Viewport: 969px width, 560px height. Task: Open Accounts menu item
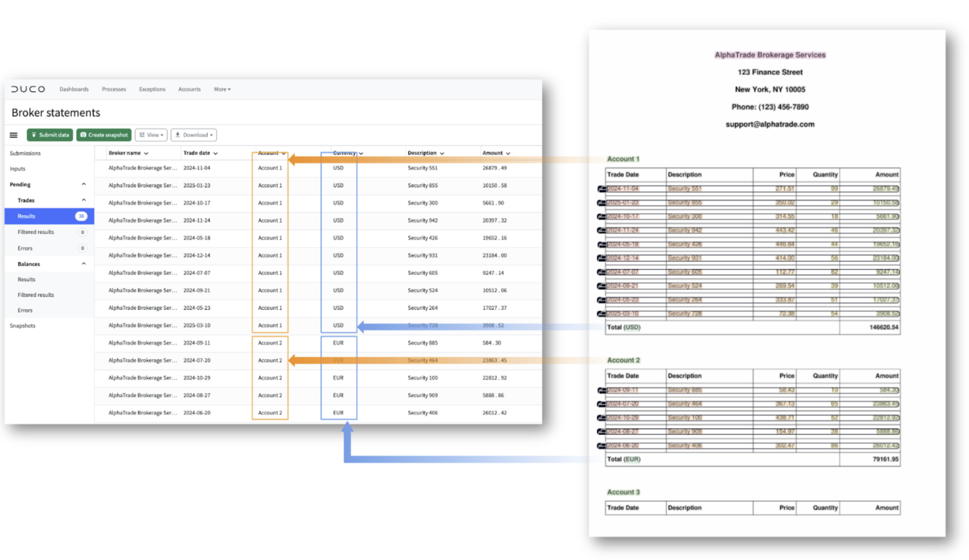coord(189,89)
